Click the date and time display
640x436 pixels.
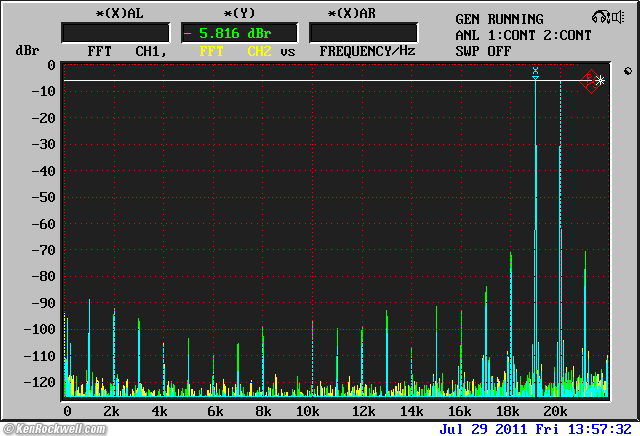(x=535, y=428)
